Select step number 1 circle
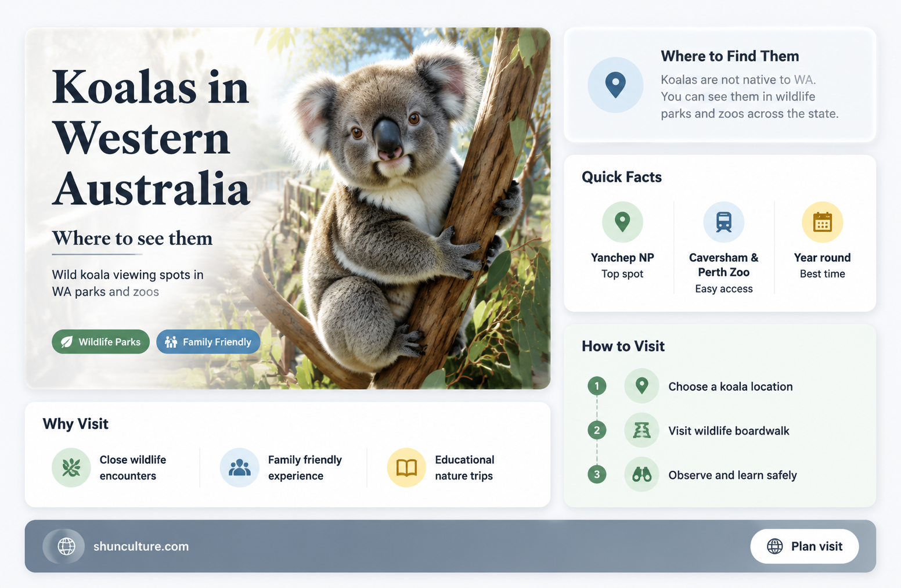 (x=597, y=386)
